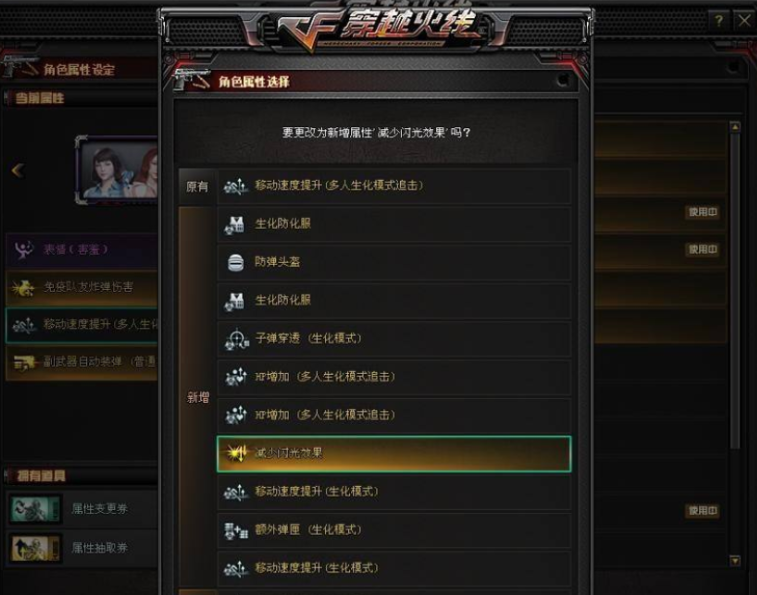Choose the highlighted 减少闪光效果 attribute row

(394, 453)
